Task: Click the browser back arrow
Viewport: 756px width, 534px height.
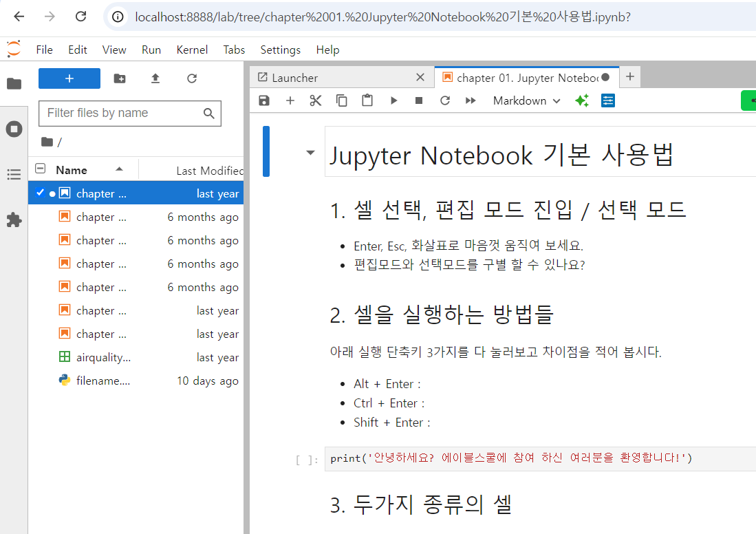Action: [x=19, y=17]
